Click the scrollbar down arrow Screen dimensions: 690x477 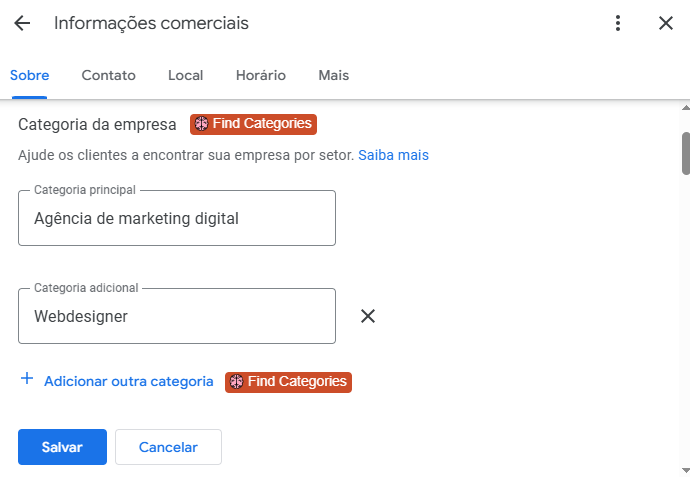685,470
